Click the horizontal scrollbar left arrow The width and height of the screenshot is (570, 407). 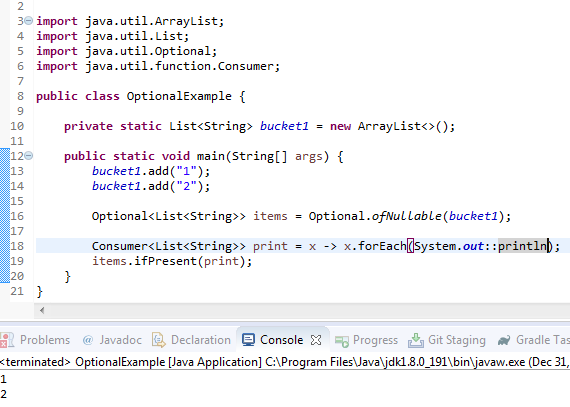[x=42, y=310]
